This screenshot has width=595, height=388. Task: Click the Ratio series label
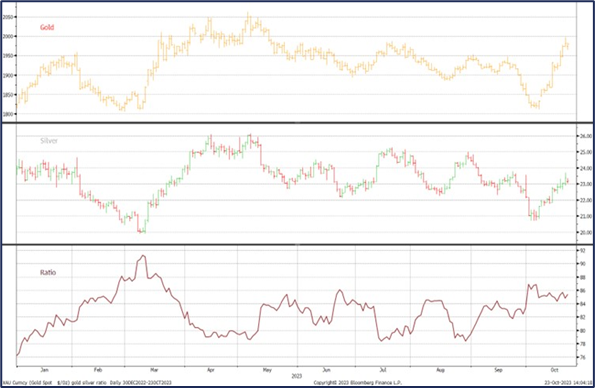tap(48, 273)
